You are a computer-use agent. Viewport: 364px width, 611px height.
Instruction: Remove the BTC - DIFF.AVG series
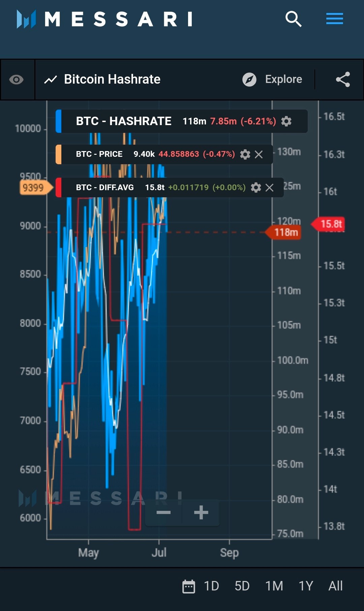click(269, 187)
